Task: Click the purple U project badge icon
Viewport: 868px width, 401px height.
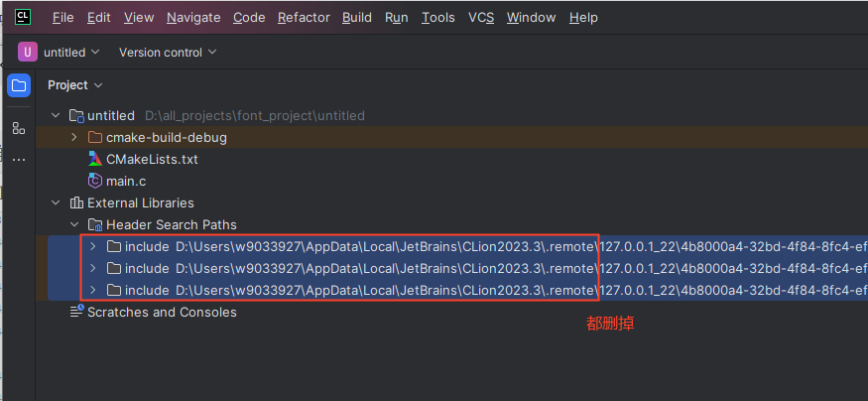Action: (27, 52)
